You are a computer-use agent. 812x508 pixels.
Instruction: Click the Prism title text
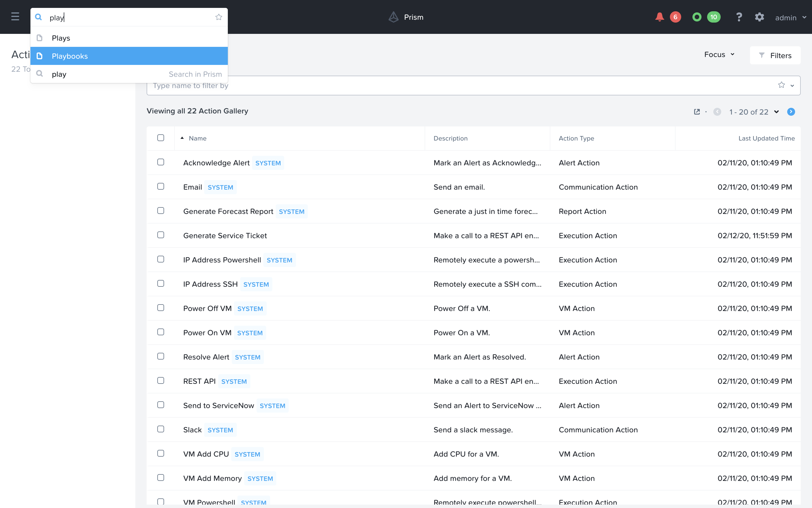pyautogui.click(x=414, y=17)
